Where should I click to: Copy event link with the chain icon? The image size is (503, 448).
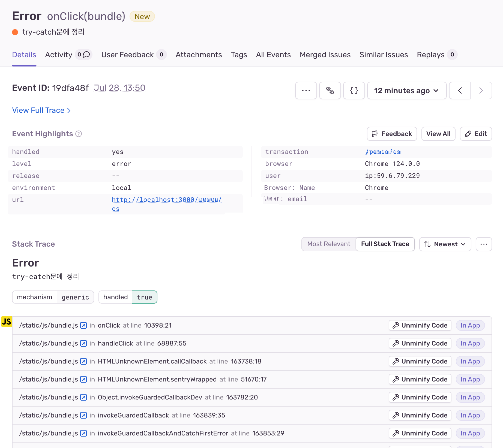pyautogui.click(x=330, y=90)
